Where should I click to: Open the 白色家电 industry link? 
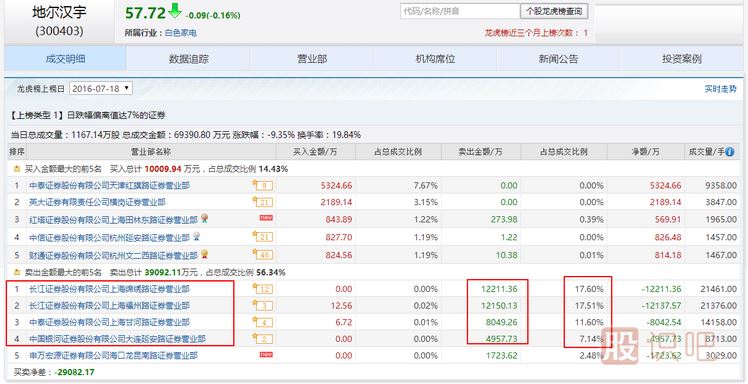point(181,33)
